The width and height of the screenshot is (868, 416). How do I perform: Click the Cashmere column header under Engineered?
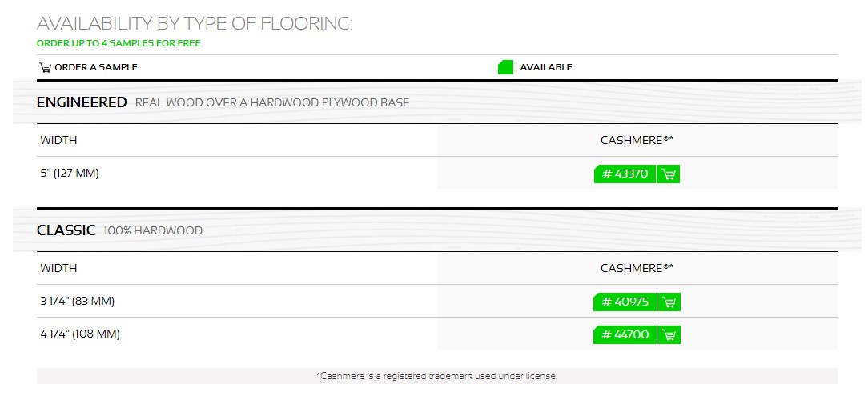click(637, 141)
